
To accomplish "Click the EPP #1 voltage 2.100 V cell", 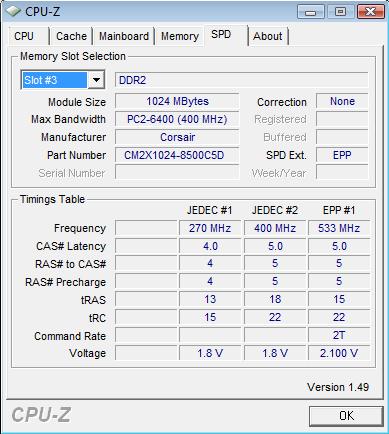I will pos(339,353).
